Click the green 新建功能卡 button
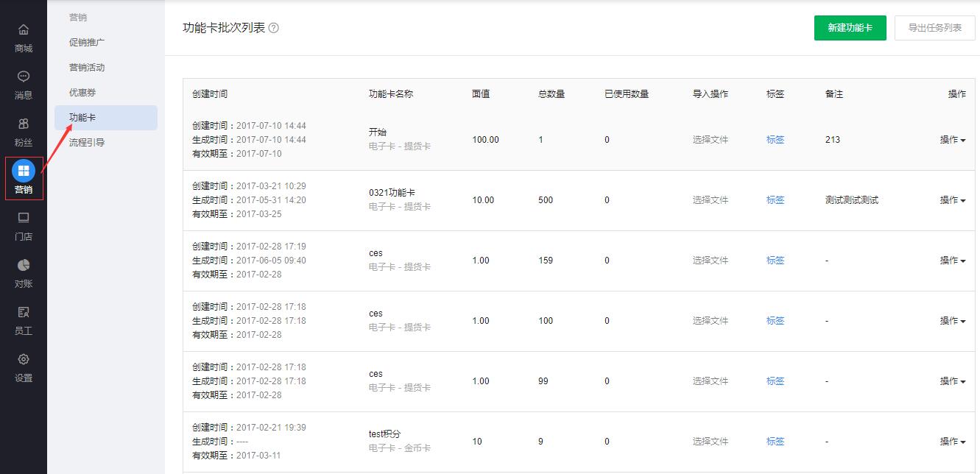Image resolution: width=980 pixels, height=474 pixels. pos(850,28)
